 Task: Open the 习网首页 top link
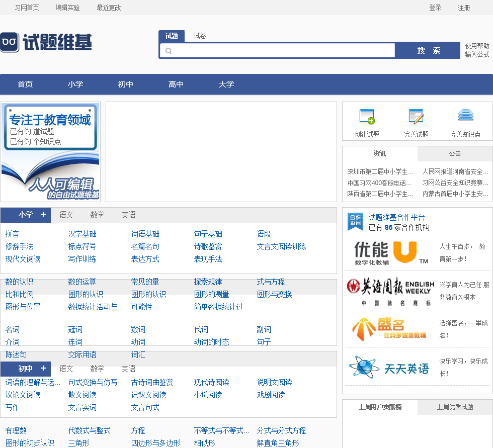[27, 8]
